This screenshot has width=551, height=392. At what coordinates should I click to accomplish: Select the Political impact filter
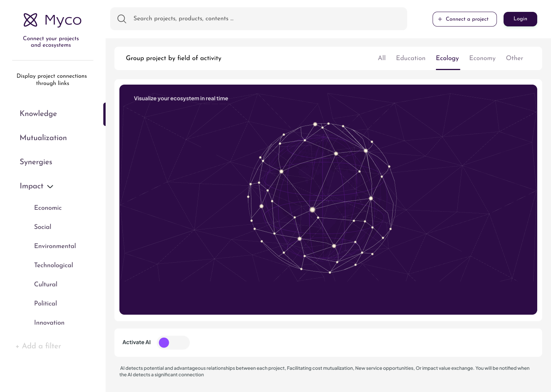[46, 304]
